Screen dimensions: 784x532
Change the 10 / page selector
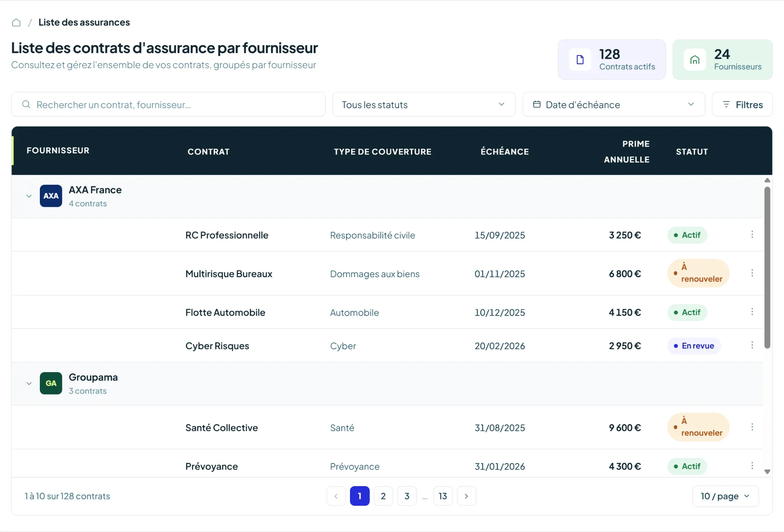tap(725, 496)
